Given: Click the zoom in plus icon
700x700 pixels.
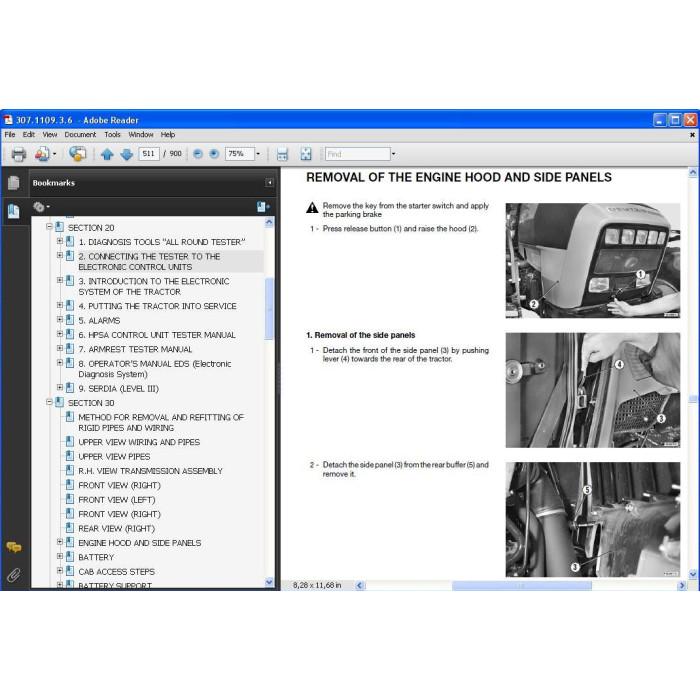Looking at the screenshot, I should [214, 154].
